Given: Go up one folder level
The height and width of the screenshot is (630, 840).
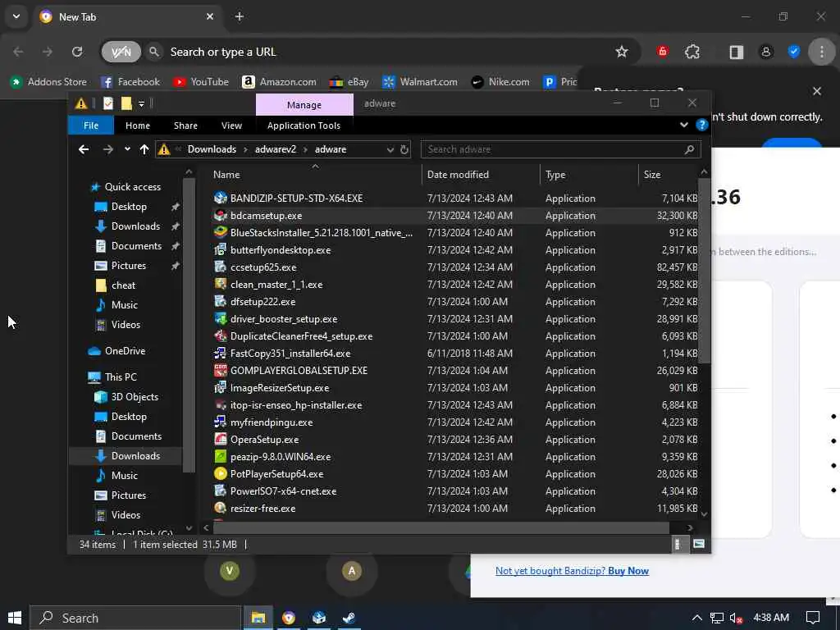Looking at the screenshot, I should [144, 149].
